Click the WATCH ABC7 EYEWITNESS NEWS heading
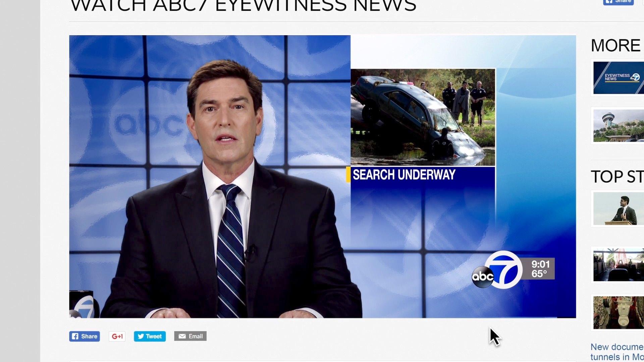 (x=243, y=6)
